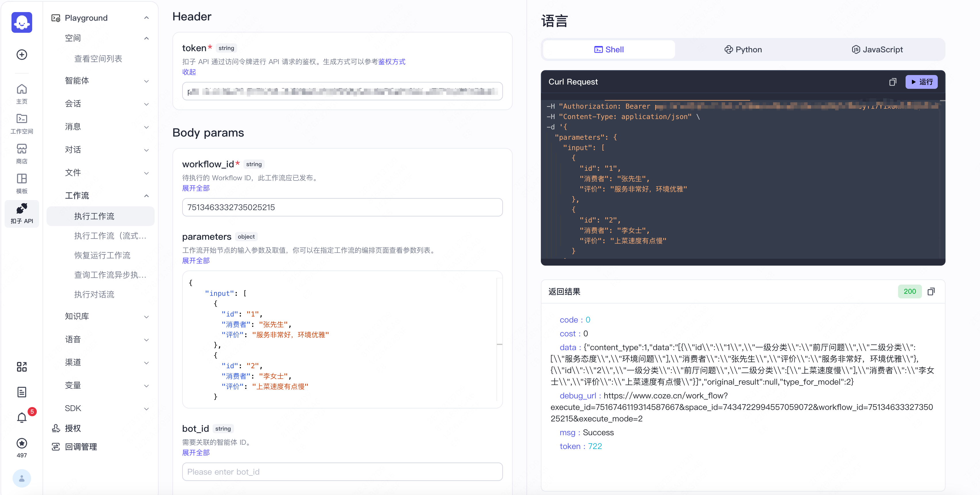Open the document icon in lower sidebar
The height and width of the screenshot is (495, 980).
pos(22,392)
